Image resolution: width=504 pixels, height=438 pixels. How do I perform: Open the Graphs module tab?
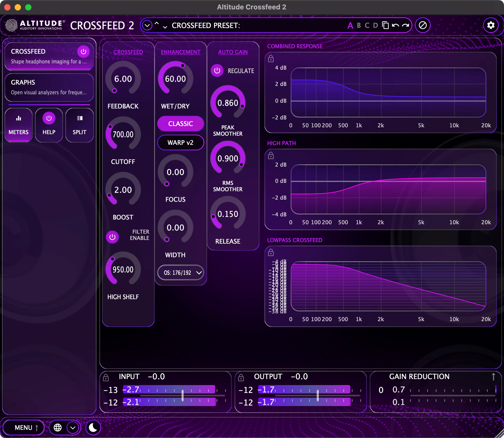49,87
